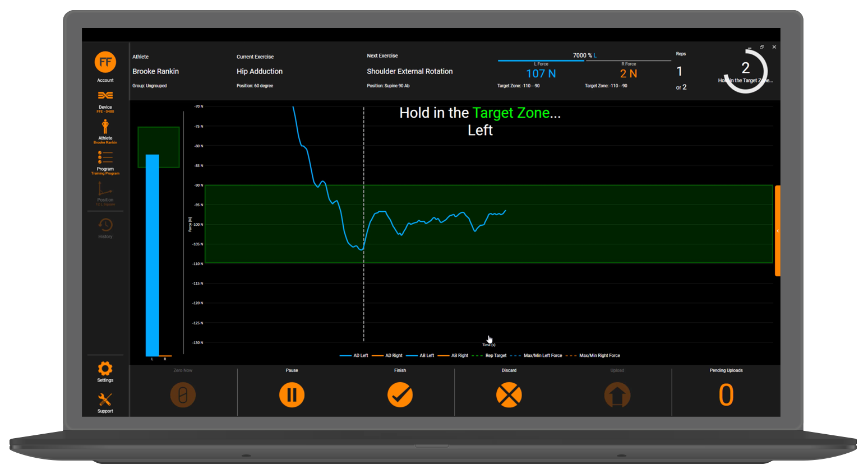
Task: Open the Settings gear in the sidebar
Action: pyautogui.click(x=105, y=369)
